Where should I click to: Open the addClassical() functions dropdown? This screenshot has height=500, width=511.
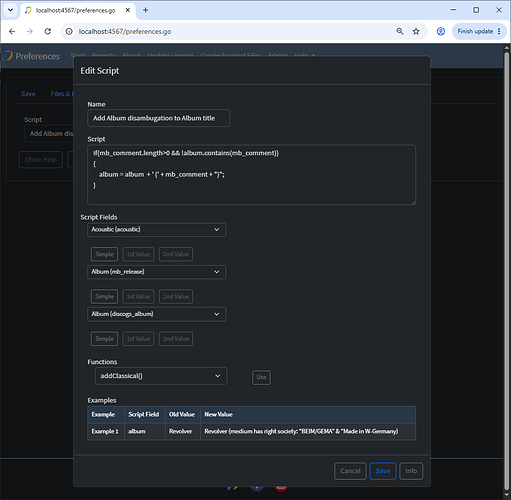(x=161, y=376)
